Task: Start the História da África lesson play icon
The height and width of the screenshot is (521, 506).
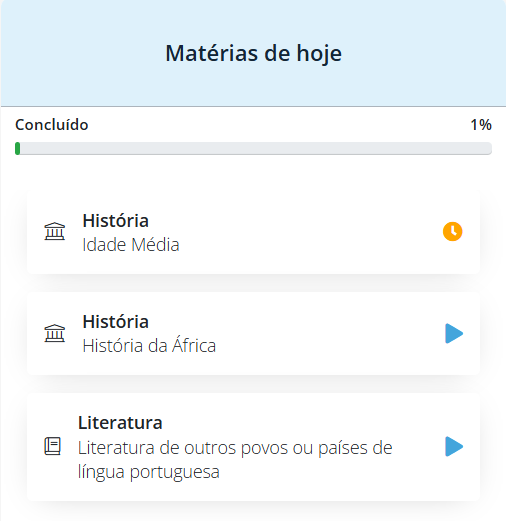Action: pos(454,333)
